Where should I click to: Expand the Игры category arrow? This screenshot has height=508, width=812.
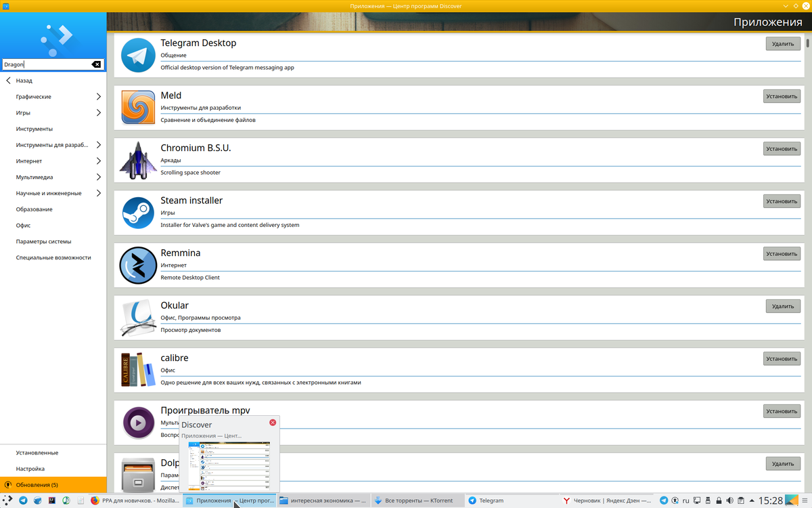(x=98, y=112)
